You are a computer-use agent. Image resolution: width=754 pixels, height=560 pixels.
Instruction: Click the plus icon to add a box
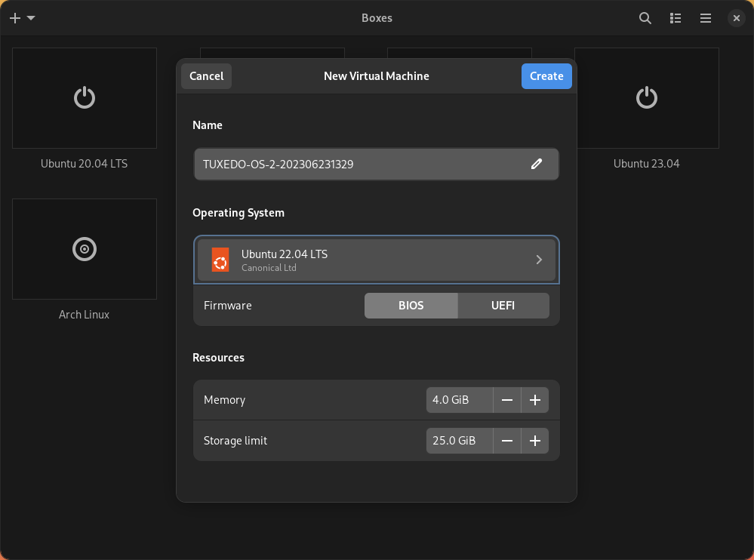pos(15,18)
